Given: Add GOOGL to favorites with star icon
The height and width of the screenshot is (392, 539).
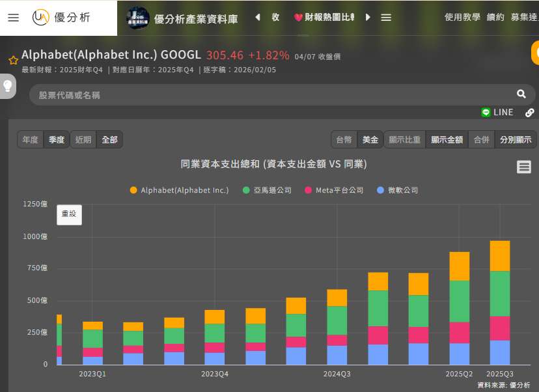Looking at the screenshot, I should (13, 61).
